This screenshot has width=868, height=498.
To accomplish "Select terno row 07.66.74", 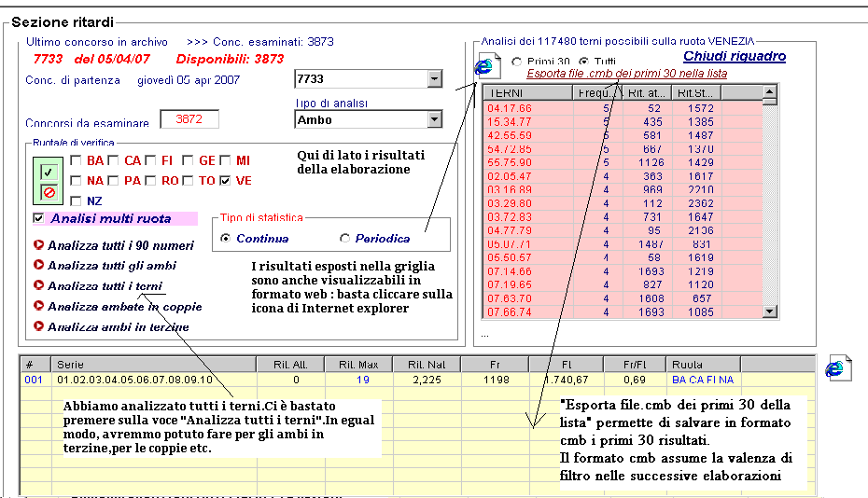I will click(623, 312).
